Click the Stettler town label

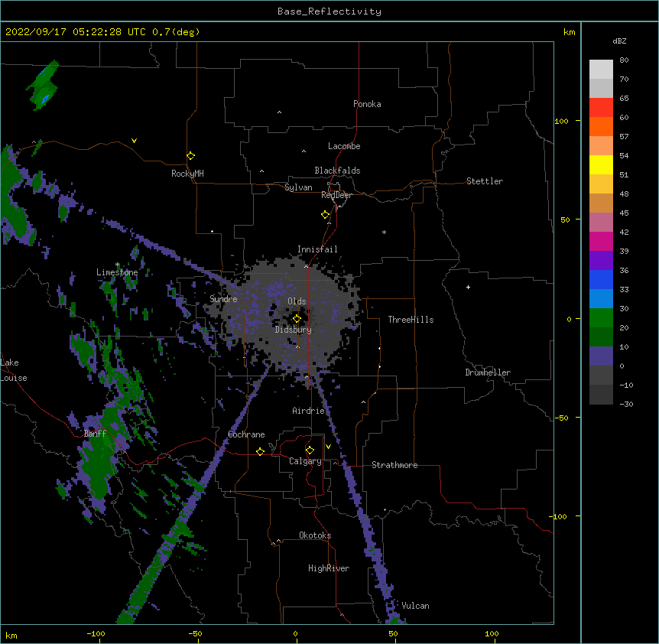tap(485, 181)
